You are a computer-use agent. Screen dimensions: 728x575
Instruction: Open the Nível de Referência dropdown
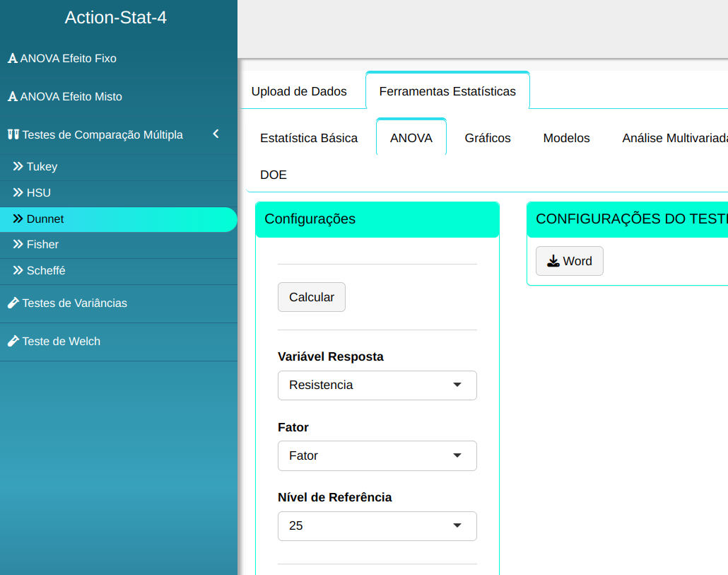377,526
